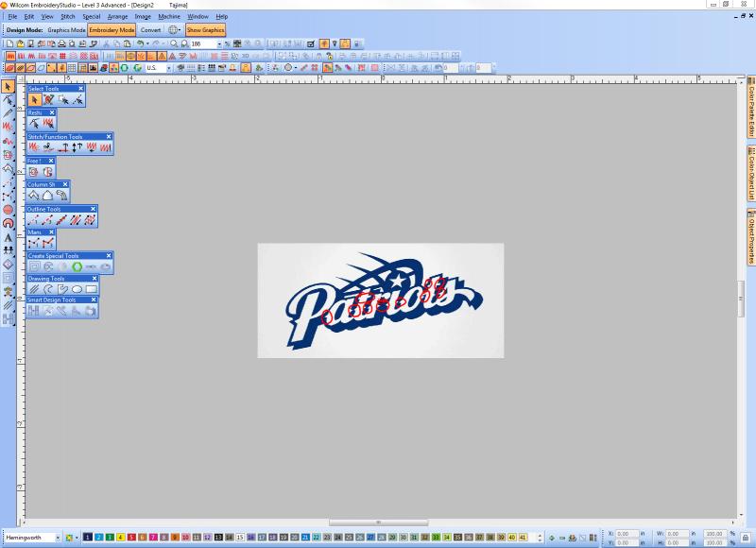
Task: Close the Outline Tools panel
Action: pyautogui.click(x=93, y=209)
